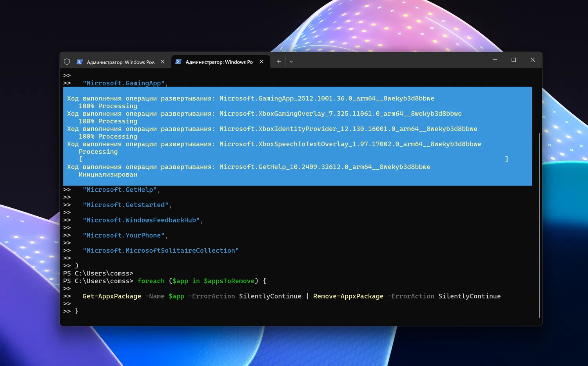Click the Microsoft.XboxSpeechToTextOverlay_1.97.17002.0 progress line
Screen dimensions: 588x366
(274, 144)
